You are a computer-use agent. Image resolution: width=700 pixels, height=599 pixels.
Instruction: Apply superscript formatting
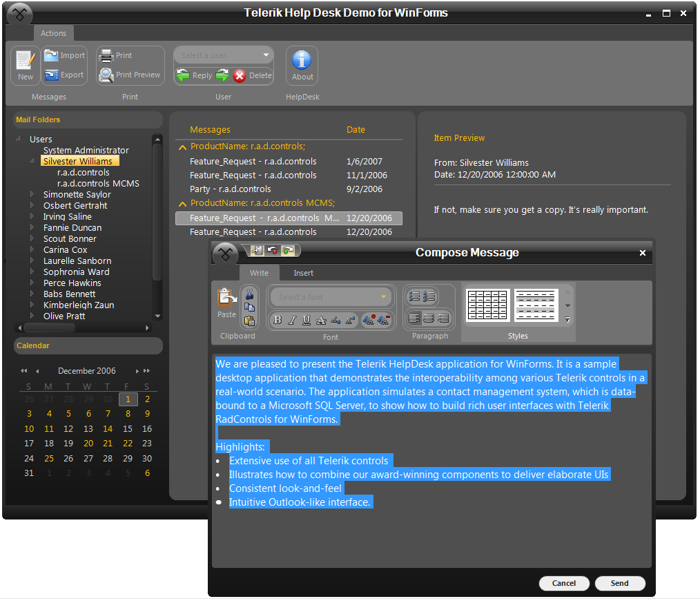point(350,320)
